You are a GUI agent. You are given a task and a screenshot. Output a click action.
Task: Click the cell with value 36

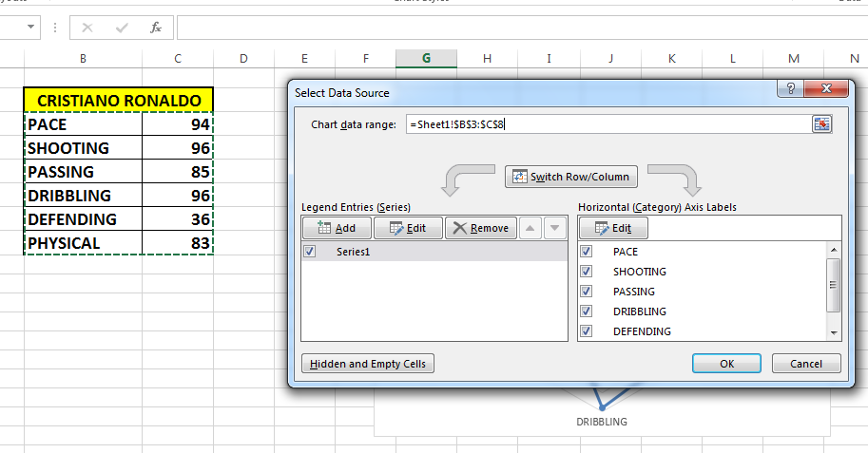pyautogui.click(x=177, y=219)
